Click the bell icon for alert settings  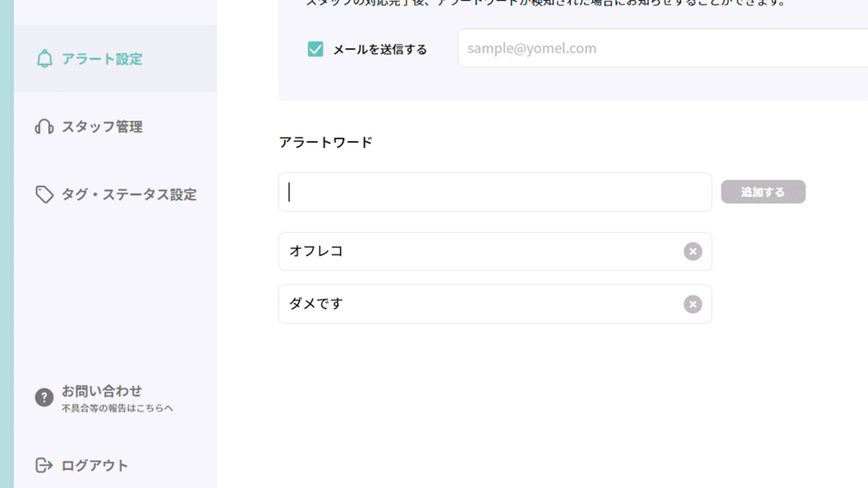click(44, 59)
